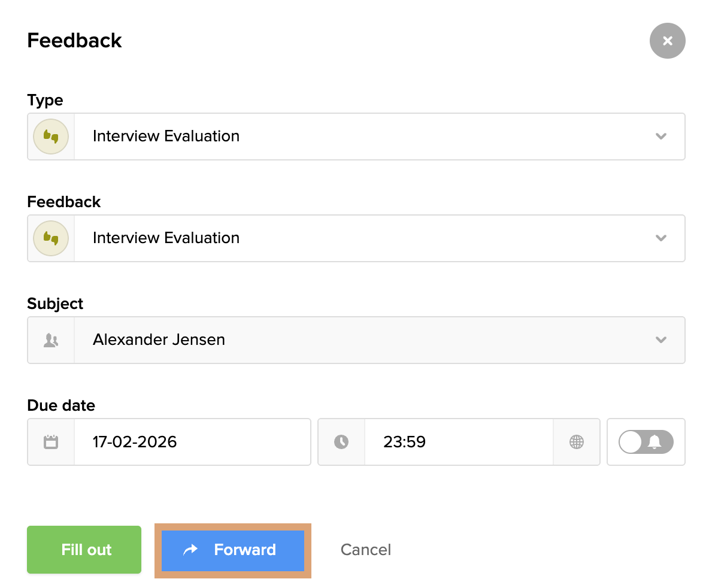The image size is (709, 588).
Task: Toggle the reminder bell switch on
Action: click(646, 442)
